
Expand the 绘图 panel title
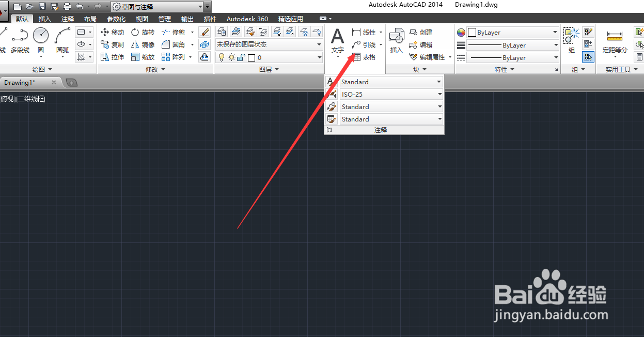click(x=42, y=69)
